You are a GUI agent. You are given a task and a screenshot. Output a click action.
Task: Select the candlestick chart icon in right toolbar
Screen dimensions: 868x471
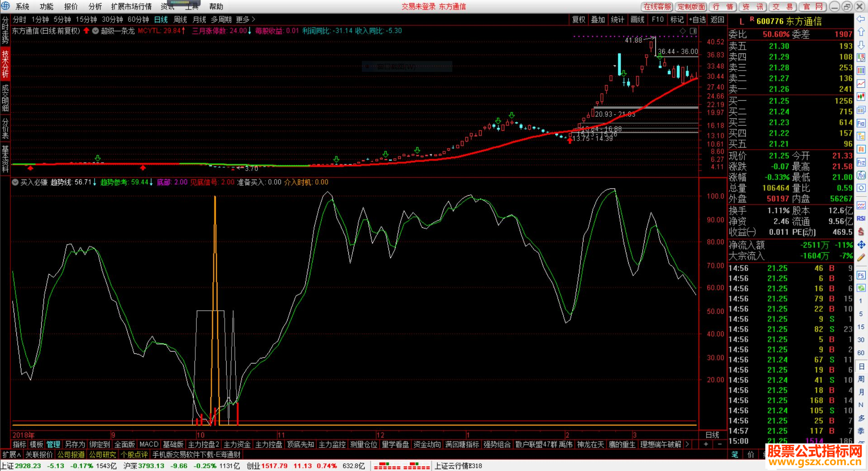pos(861,97)
